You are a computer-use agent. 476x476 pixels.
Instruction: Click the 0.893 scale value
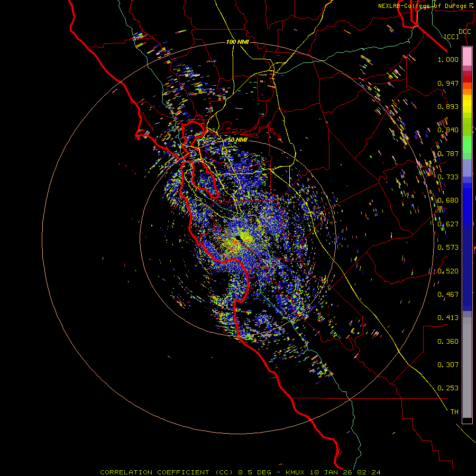click(x=448, y=106)
